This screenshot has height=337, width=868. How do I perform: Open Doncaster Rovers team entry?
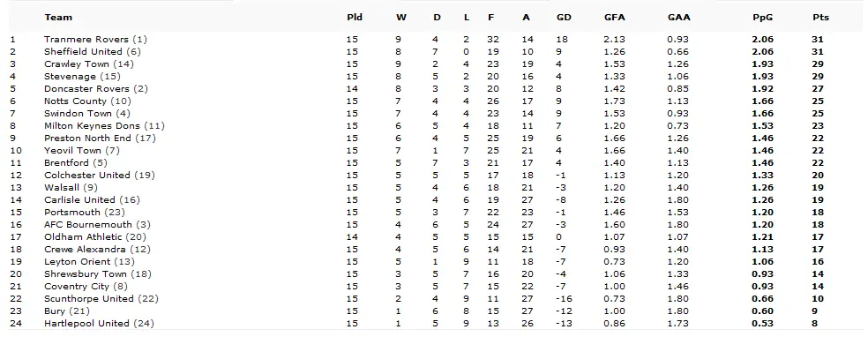(87, 88)
